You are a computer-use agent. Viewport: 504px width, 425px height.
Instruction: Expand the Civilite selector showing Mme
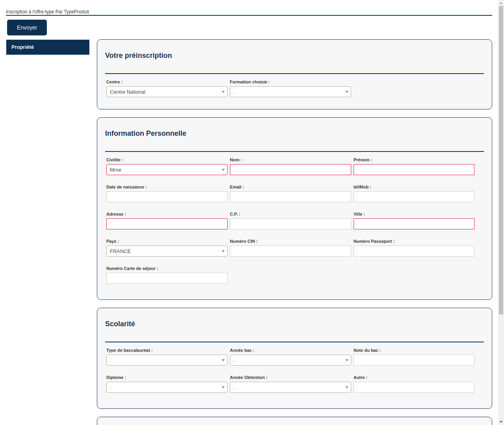tap(167, 170)
